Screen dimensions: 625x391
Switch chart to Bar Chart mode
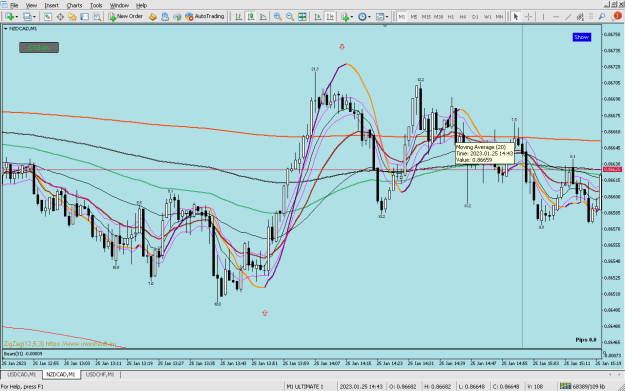238,17
